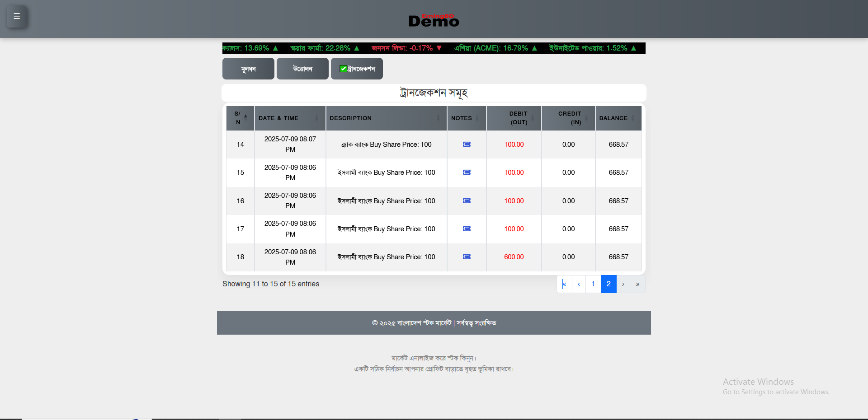Screen dimensions: 868x420
Task: Open notes icon for transaction 18
Action: pos(467,257)
